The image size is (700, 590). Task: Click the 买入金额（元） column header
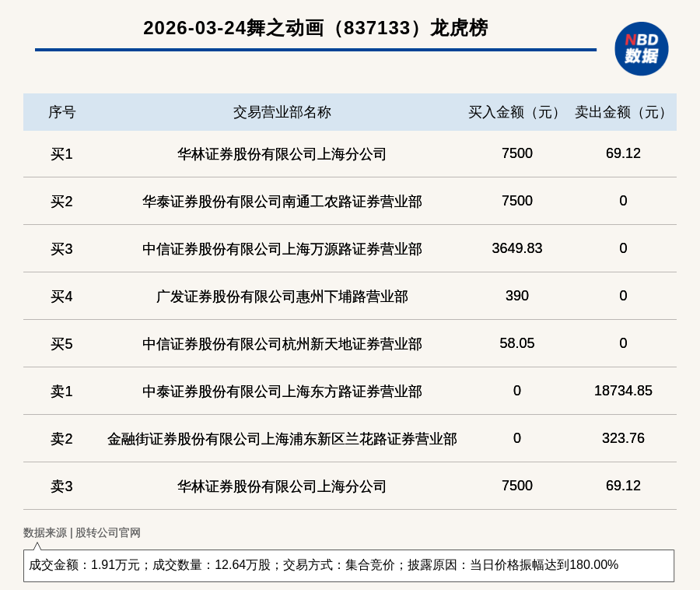click(x=516, y=112)
